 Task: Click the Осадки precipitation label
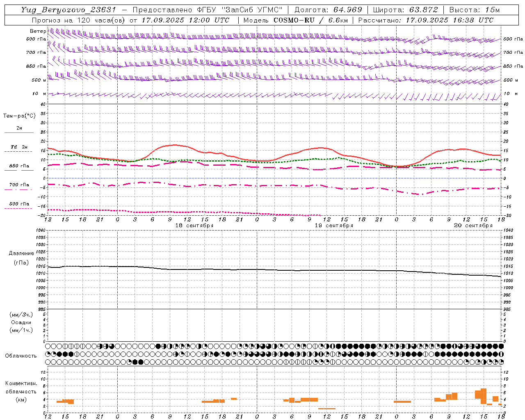coord(21,322)
